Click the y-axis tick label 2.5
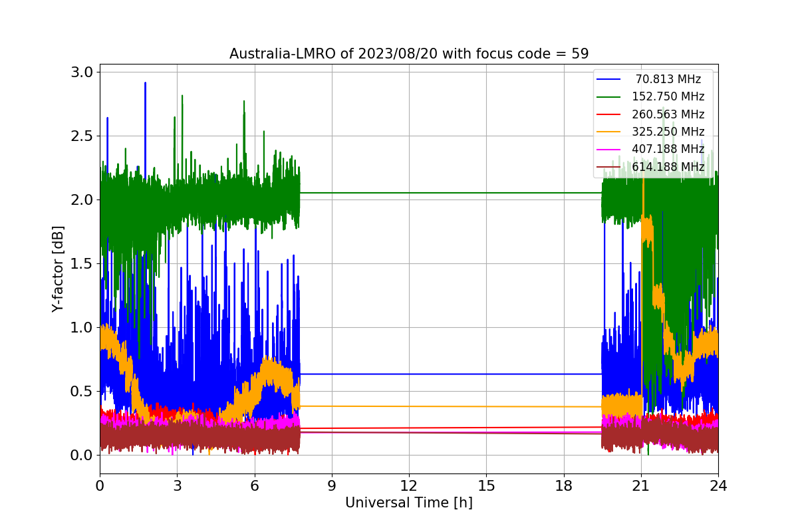 (x=82, y=136)
